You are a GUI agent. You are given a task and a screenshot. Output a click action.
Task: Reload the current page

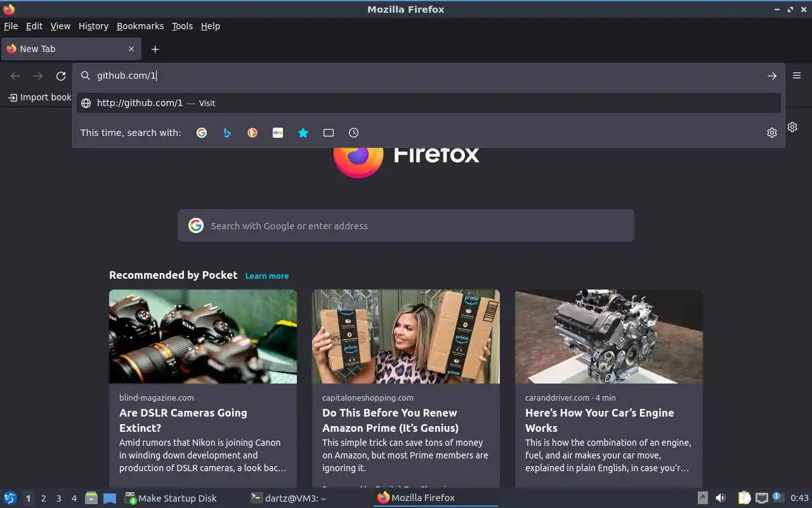tap(61, 76)
